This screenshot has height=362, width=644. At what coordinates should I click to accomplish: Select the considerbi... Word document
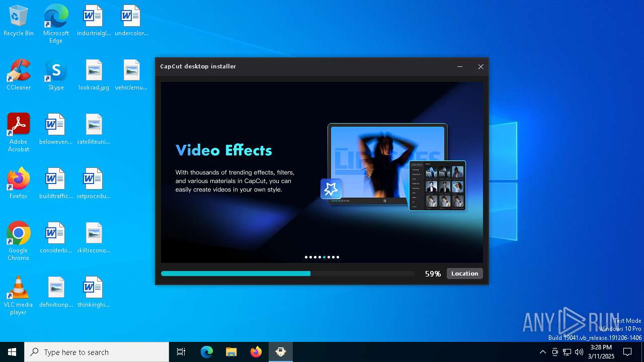pos(56,238)
